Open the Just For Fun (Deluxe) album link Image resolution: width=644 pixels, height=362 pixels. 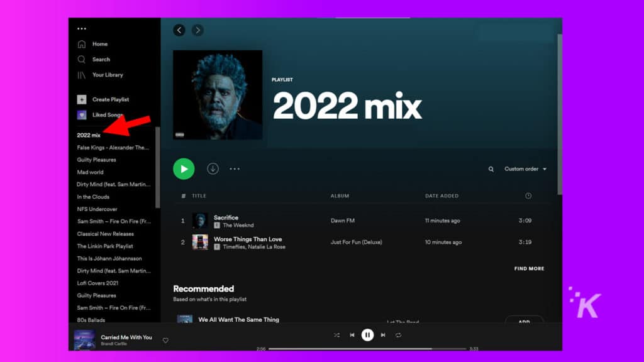click(357, 242)
